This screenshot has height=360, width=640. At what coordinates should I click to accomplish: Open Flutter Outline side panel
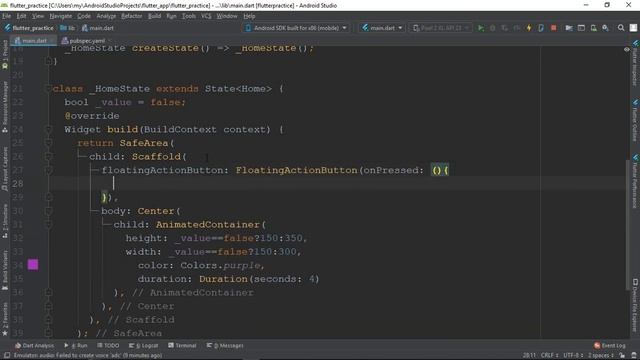635,120
